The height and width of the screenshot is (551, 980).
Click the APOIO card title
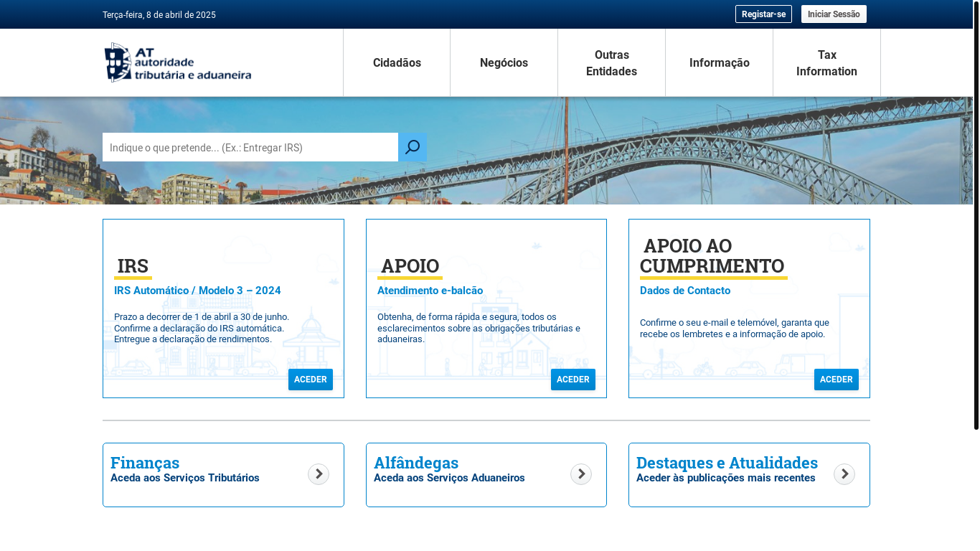(410, 266)
